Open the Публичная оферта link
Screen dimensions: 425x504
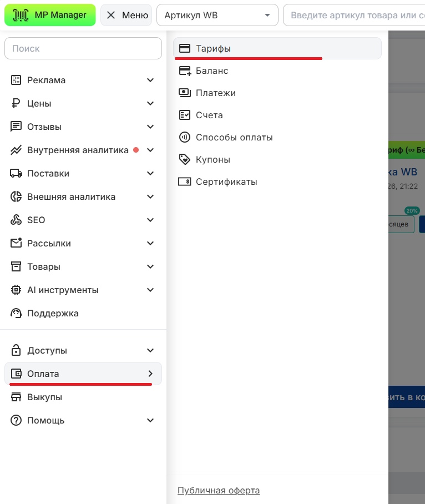[x=219, y=490]
